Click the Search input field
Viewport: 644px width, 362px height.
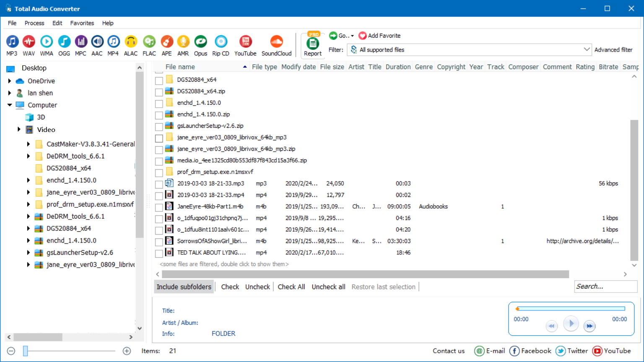coord(605,287)
